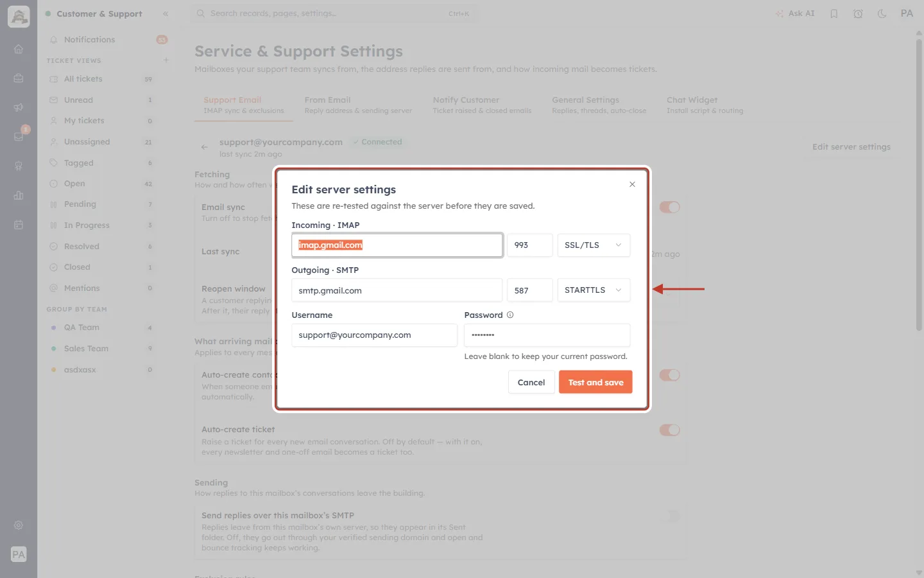This screenshot has height=578, width=924.
Task: Toggle the Auto-create ticket switch
Action: [669, 430]
